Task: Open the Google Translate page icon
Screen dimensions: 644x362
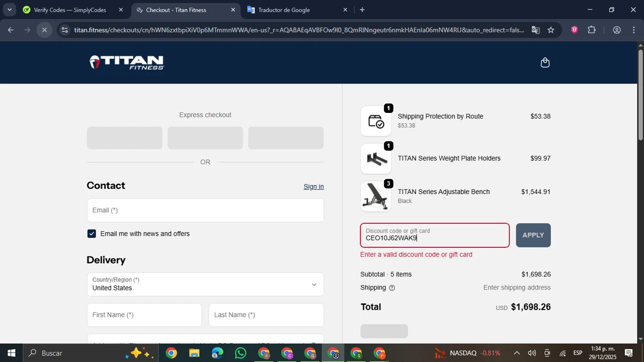Action: [535, 30]
